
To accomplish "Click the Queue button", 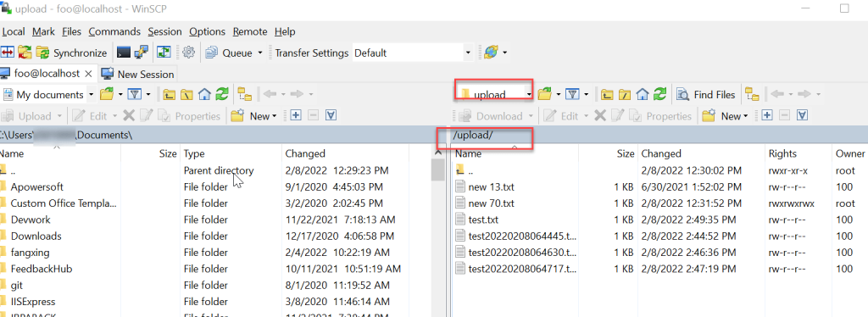I will point(229,53).
